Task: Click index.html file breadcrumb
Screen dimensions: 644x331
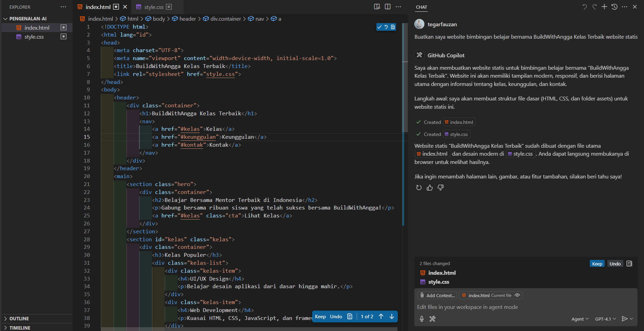Action: pos(100,19)
